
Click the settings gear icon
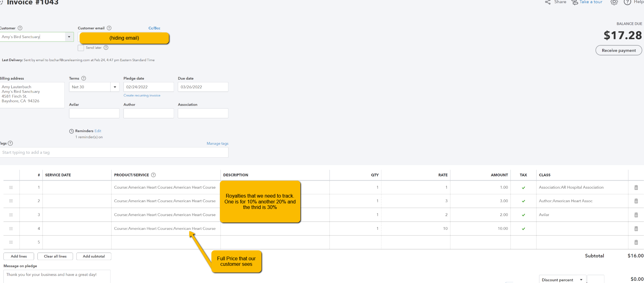pyautogui.click(x=614, y=2)
